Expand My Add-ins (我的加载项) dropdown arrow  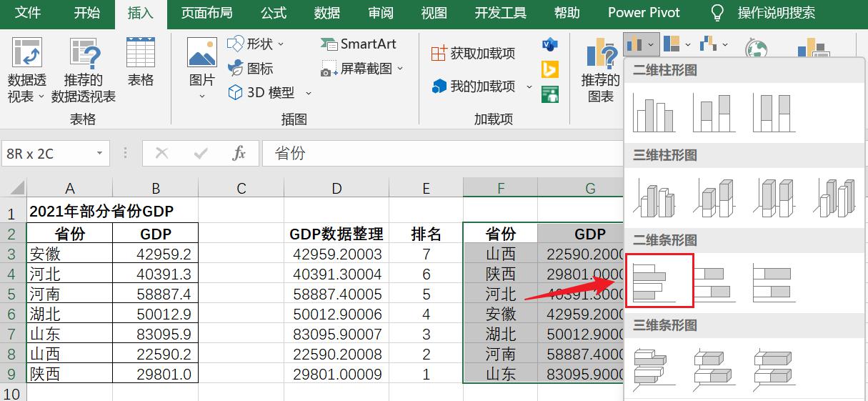(529, 86)
